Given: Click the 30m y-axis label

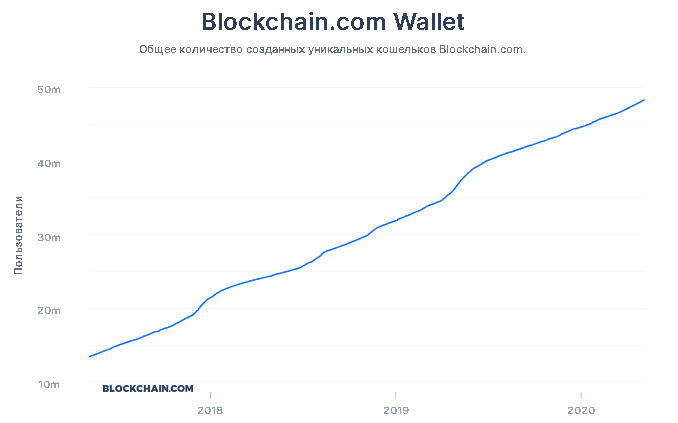Looking at the screenshot, I should tap(50, 237).
